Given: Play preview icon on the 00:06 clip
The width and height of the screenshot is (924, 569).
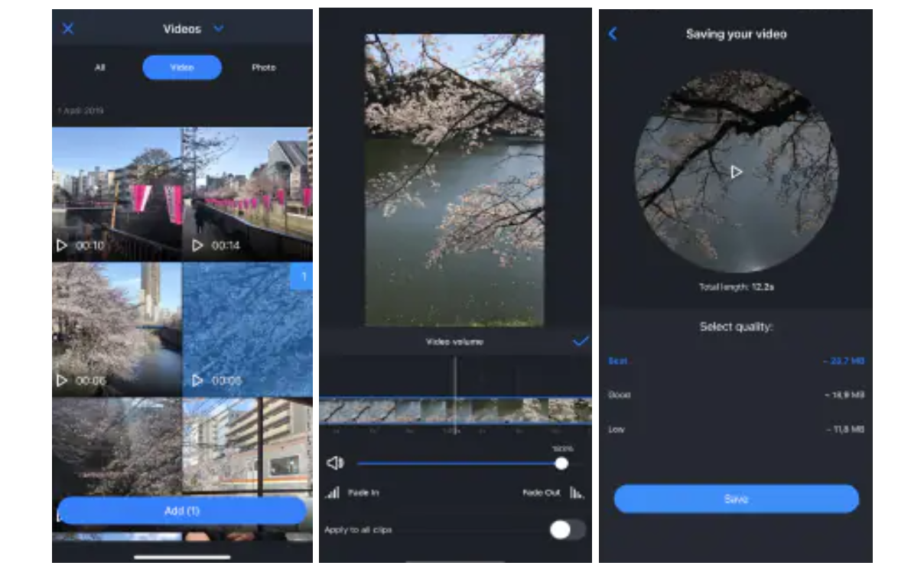Looking at the screenshot, I should point(62,380).
